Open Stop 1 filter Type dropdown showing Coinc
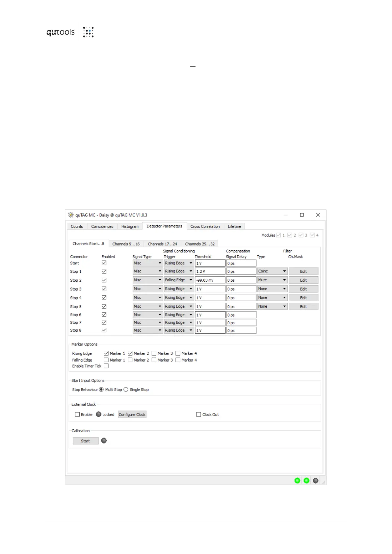The image size is (392, 554). tap(273, 271)
